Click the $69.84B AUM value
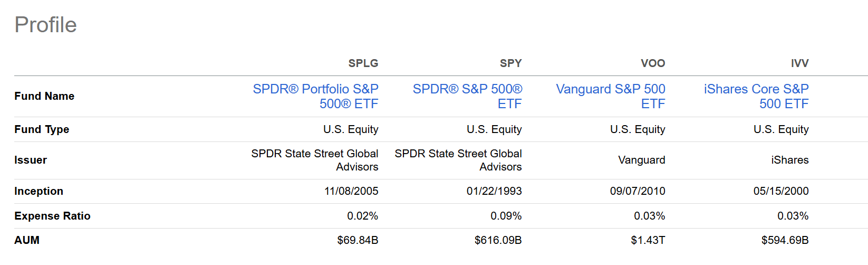The width and height of the screenshot is (868, 265). click(358, 240)
